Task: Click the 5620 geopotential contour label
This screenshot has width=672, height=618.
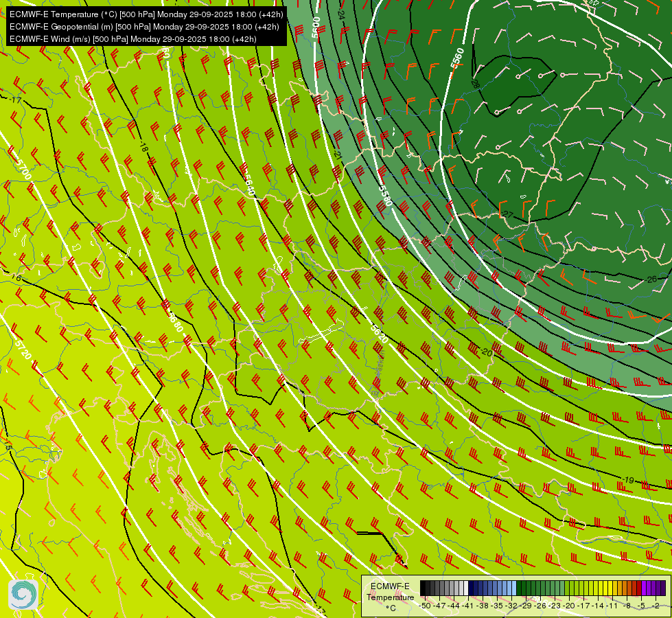Action: pos(380,334)
